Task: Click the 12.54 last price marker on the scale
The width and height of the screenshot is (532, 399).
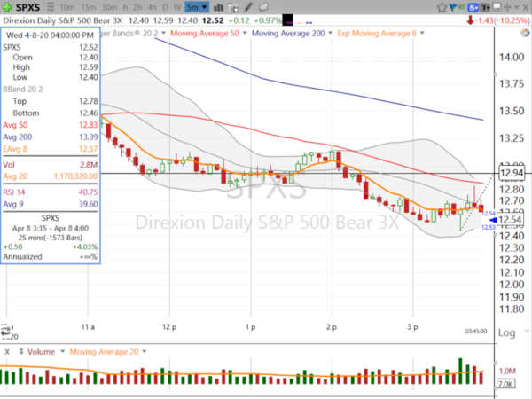Action: [x=511, y=220]
